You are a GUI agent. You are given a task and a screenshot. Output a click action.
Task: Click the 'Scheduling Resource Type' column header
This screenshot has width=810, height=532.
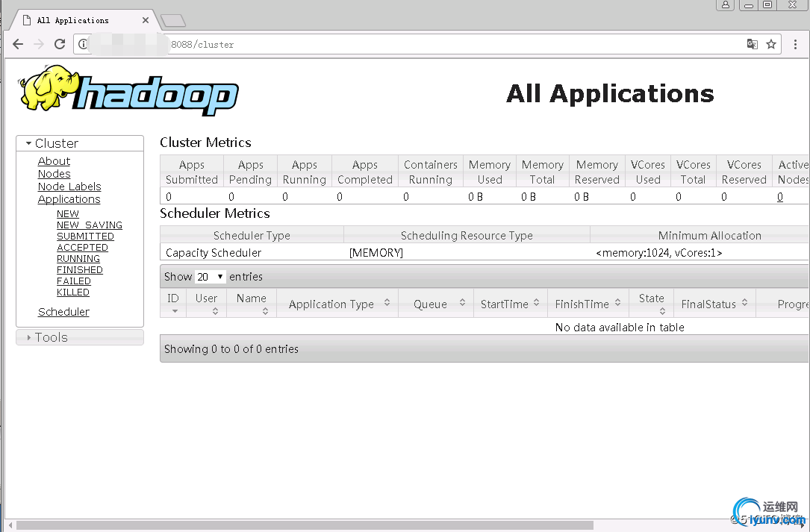(x=467, y=236)
